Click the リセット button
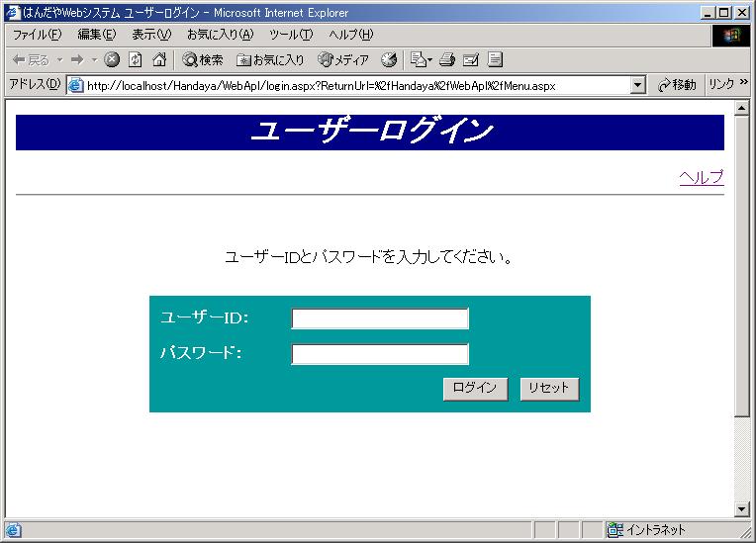Viewport: 756px width, 543px height. pos(549,389)
